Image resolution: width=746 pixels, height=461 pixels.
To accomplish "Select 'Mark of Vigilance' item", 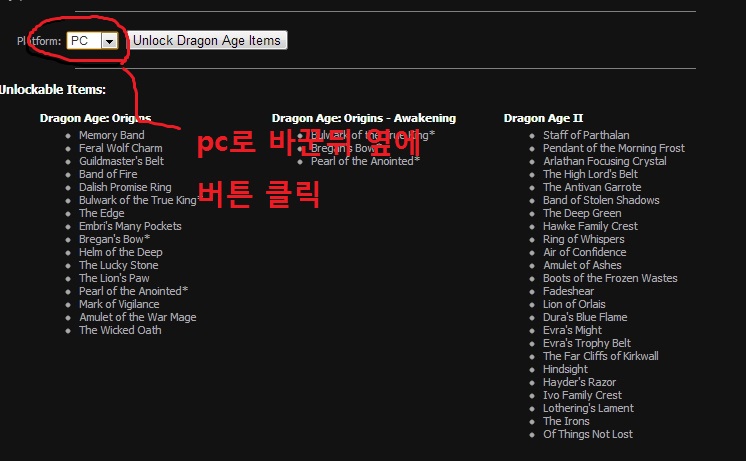I will pos(119,304).
